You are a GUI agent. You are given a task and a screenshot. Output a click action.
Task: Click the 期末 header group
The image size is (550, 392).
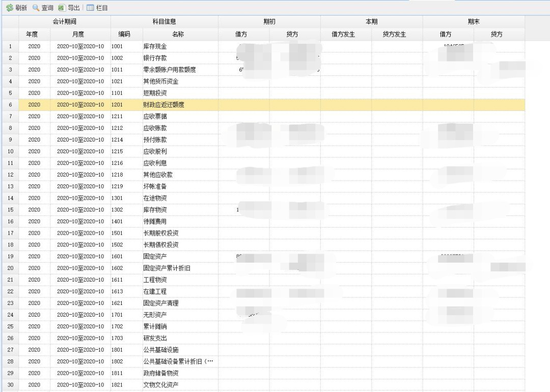coord(474,22)
